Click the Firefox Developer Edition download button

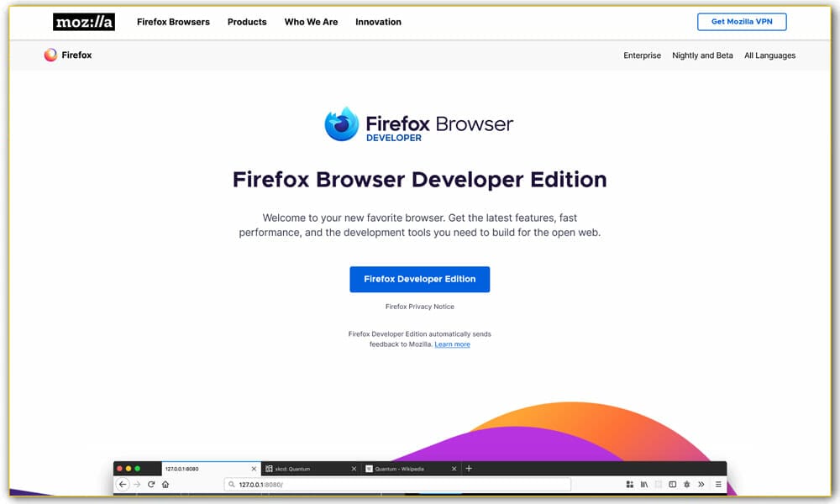click(419, 279)
